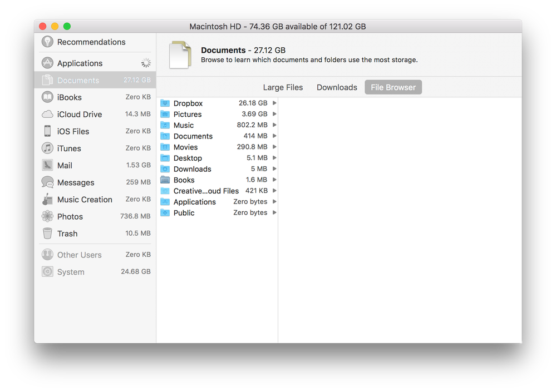Select the iCloud Drive icon in sidebar
556x392 pixels.
pyautogui.click(x=47, y=114)
